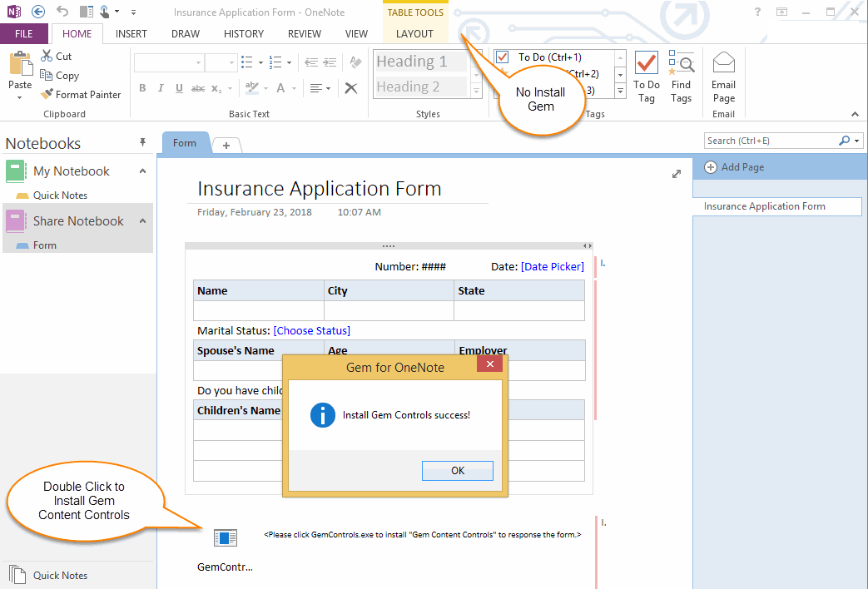Viewport: 868px width, 589px height.
Task: Open Quick Notes section under My Notebook
Action: coord(60,195)
